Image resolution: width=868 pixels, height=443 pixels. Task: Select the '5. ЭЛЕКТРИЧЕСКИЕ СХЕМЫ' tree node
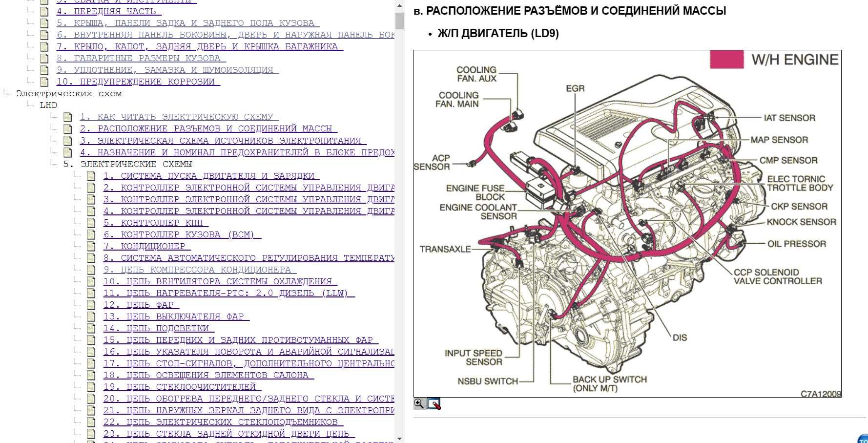point(128,164)
